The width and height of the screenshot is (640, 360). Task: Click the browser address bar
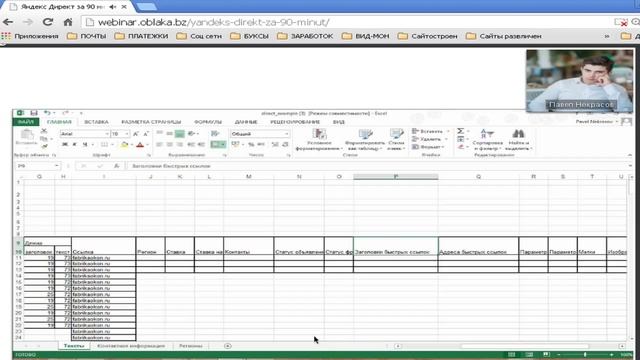(347, 22)
